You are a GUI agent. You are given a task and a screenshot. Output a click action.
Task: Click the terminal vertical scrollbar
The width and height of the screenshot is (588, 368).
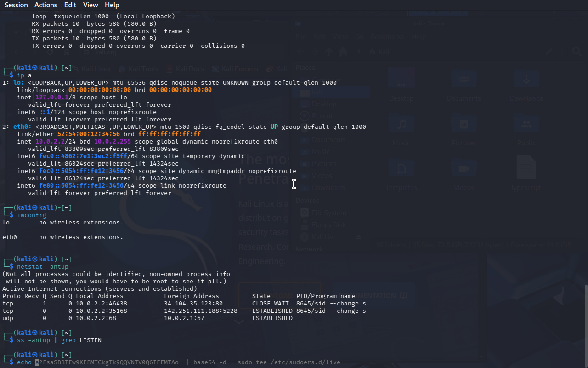pyautogui.click(x=585, y=322)
